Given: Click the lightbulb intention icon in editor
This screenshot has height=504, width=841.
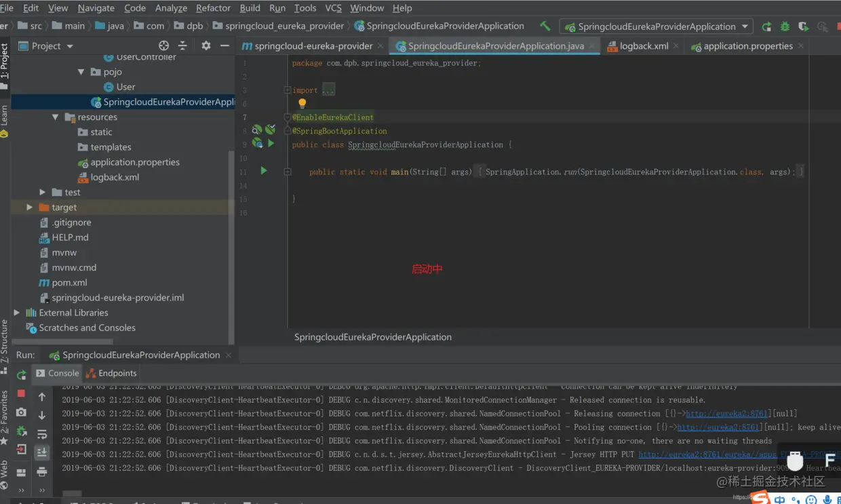Looking at the screenshot, I should click(x=302, y=103).
